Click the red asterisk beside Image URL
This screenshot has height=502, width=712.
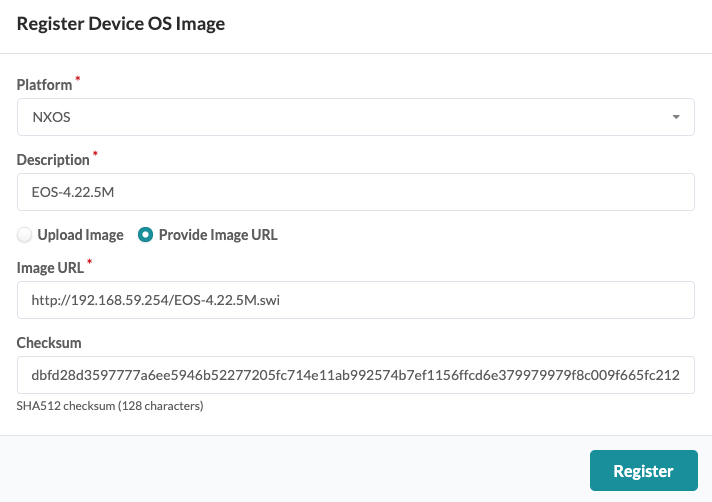click(x=90, y=263)
